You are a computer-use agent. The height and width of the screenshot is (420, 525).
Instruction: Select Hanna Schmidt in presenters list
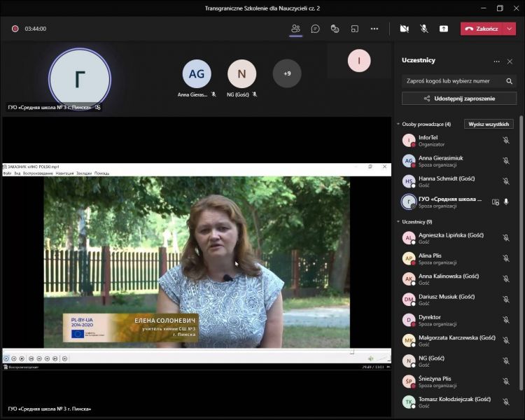pos(447,178)
